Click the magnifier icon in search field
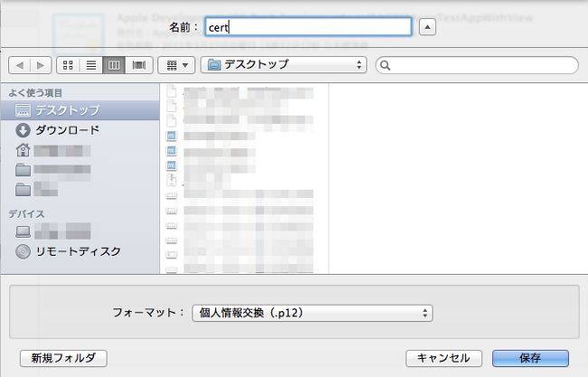Image resolution: width=588 pixels, height=377 pixels. click(385, 66)
